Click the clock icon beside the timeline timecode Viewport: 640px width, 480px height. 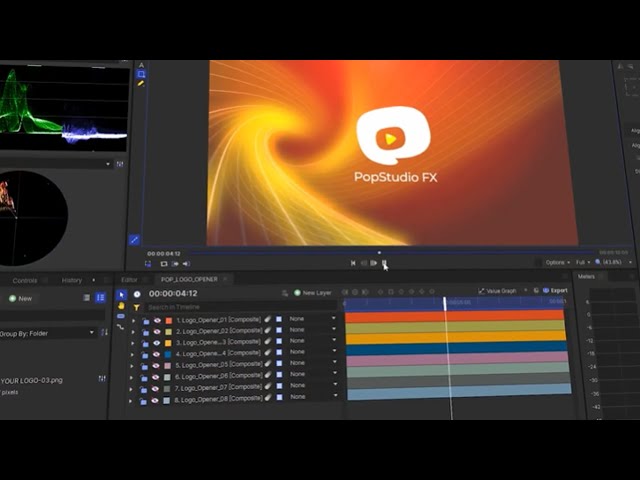[137, 294]
